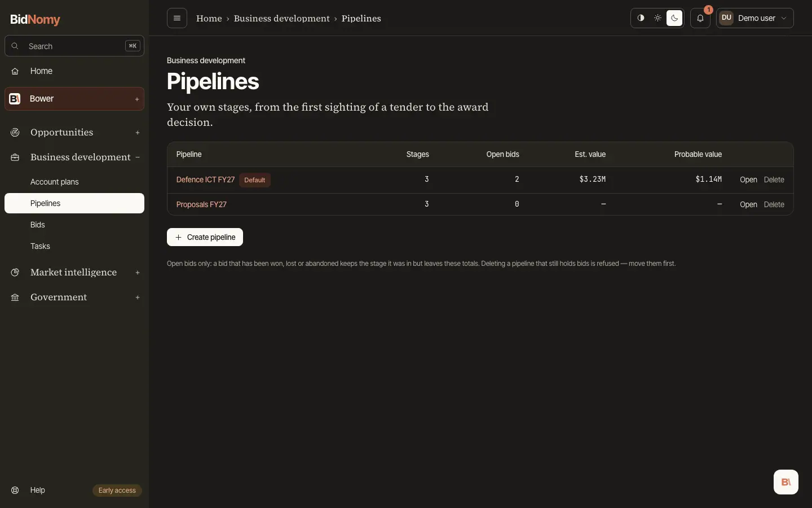Click Open in the Defence ICT FY27 row

point(748,179)
